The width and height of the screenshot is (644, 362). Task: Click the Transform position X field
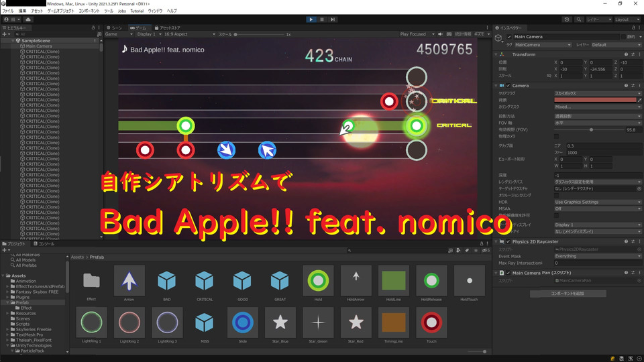tap(570, 62)
